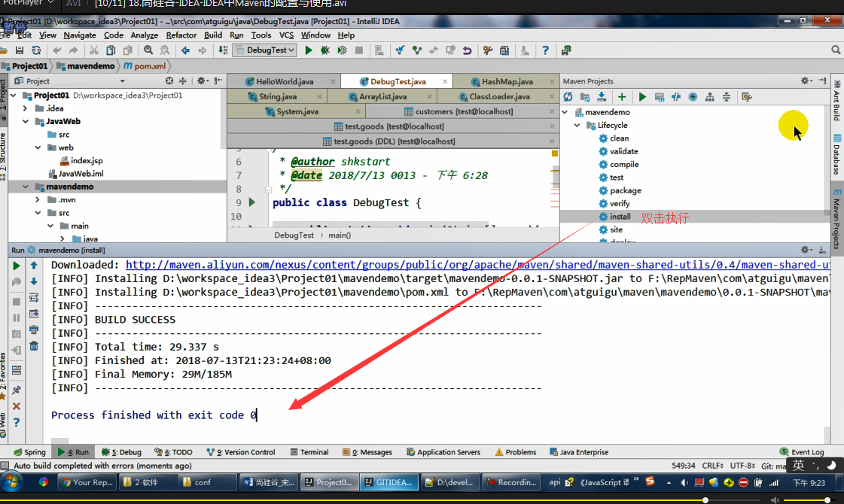
Task: Open Help via the question mark toolbar icon
Action: pos(545,50)
